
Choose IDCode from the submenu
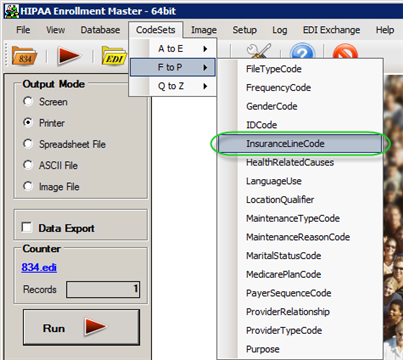(x=300, y=125)
